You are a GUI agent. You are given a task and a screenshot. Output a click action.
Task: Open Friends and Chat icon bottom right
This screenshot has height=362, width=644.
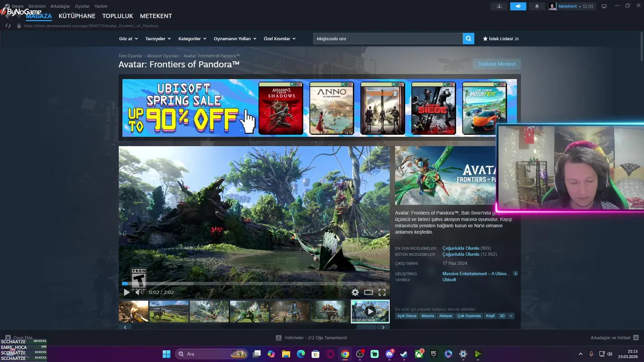(x=636, y=338)
